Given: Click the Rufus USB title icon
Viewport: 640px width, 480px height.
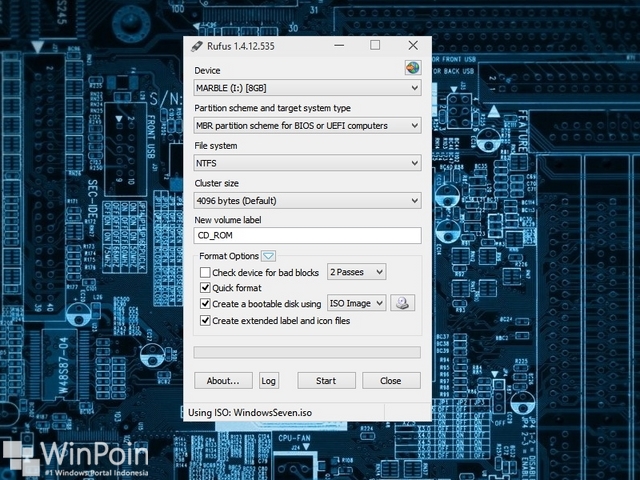Looking at the screenshot, I should pyautogui.click(x=197, y=46).
